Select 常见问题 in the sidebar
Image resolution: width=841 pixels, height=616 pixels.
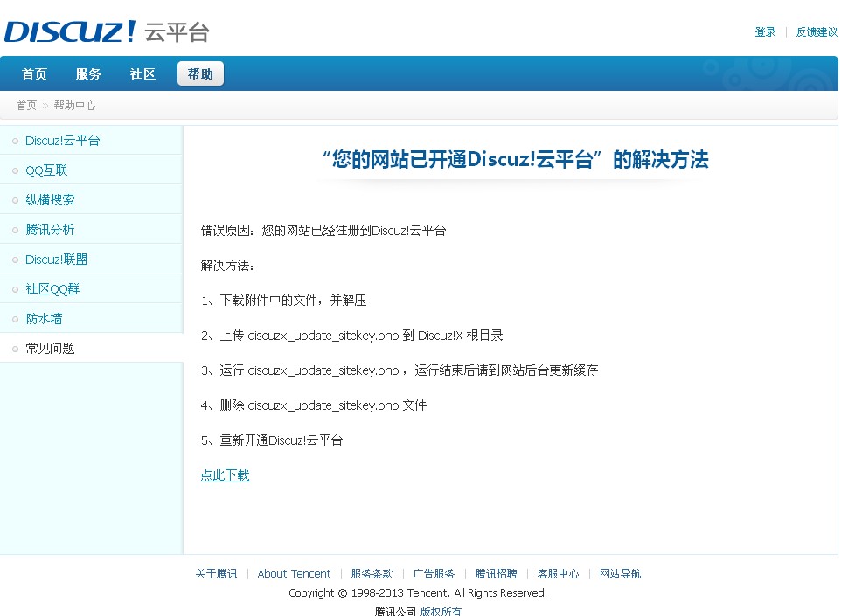point(51,349)
